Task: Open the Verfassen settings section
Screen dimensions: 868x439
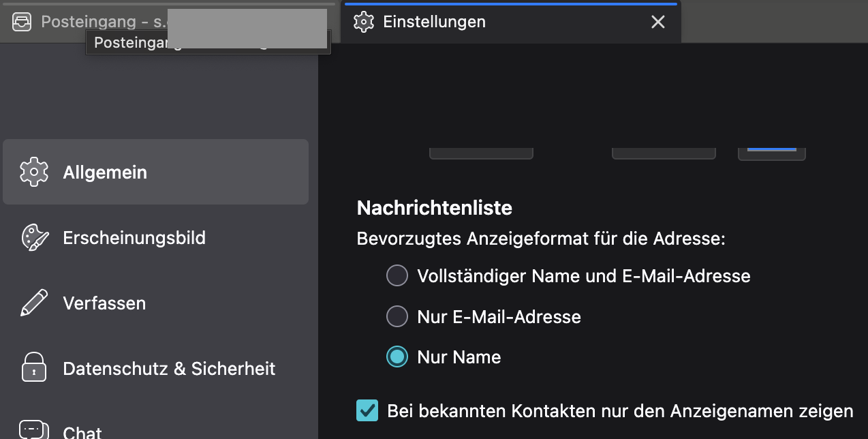Action: tap(104, 303)
